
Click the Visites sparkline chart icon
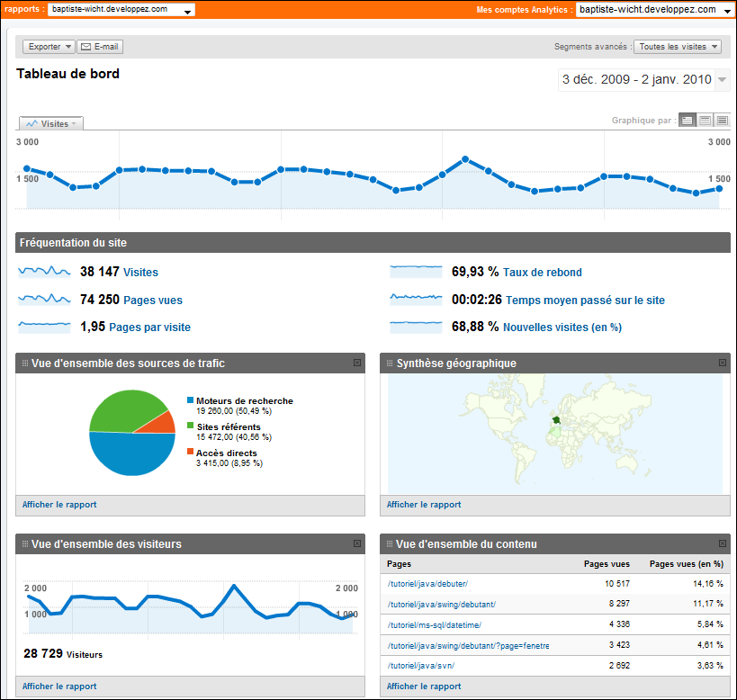(x=44, y=271)
